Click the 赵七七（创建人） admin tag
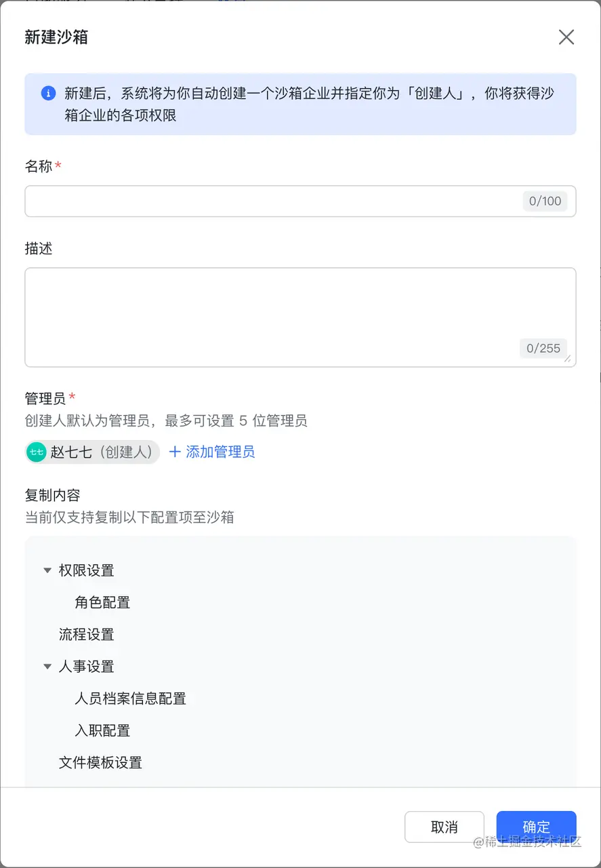This screenshot has width=601, height=868. tap(92, 452)
